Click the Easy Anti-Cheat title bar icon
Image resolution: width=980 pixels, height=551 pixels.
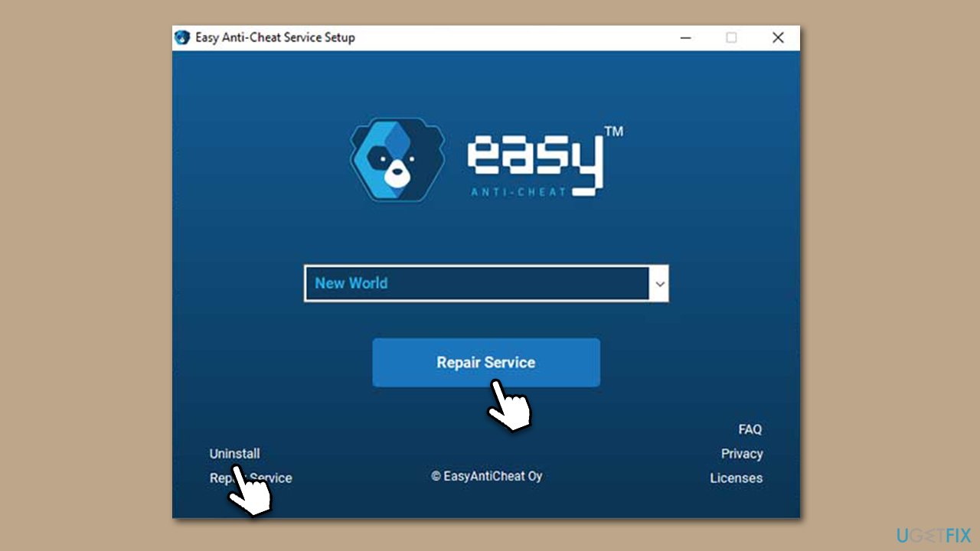(x=182, y=37)
